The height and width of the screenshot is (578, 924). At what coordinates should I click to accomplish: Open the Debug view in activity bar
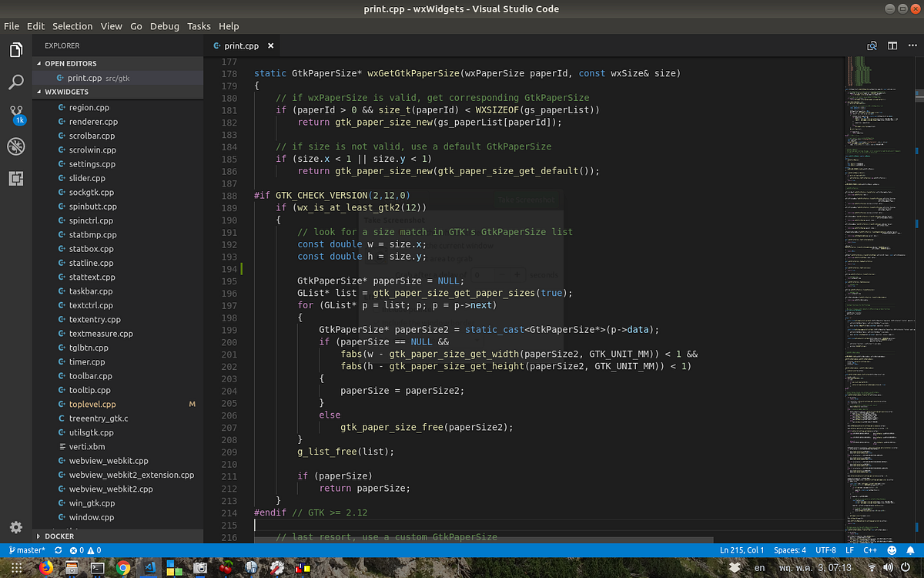click(16, 146)
